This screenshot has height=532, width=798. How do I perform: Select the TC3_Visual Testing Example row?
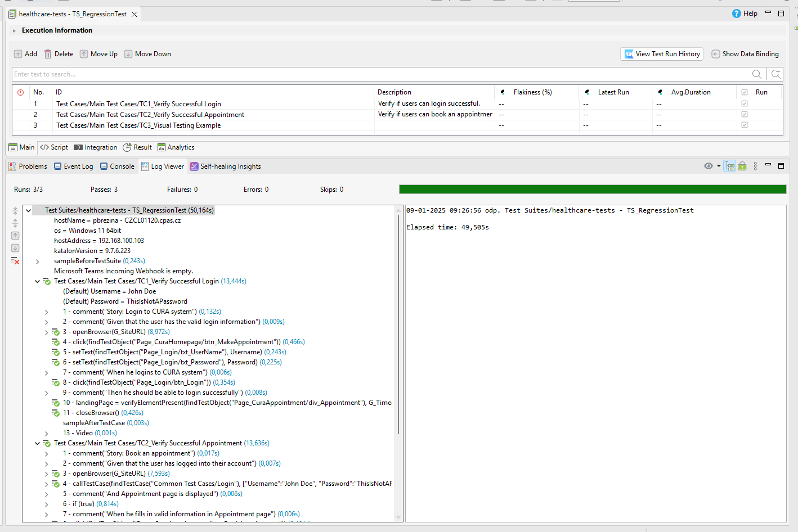pos(397,125)
